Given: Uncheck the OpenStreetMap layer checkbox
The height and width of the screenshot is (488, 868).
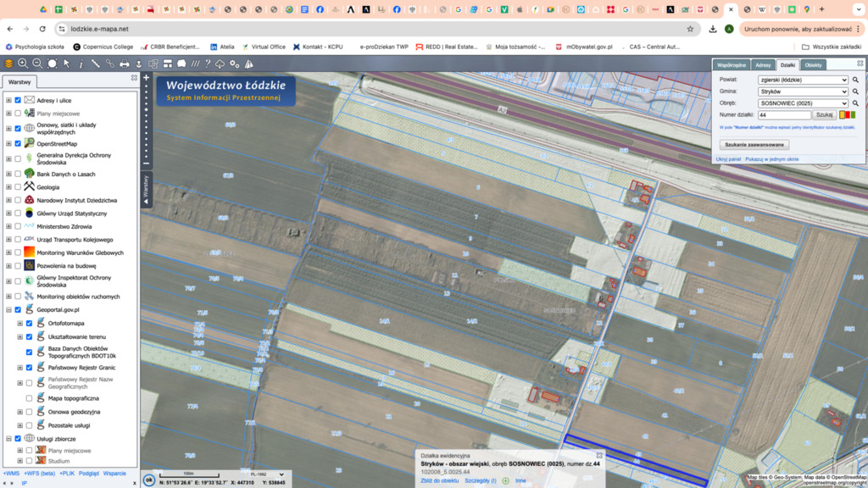Looking at the screenshot, I should 18,143.
